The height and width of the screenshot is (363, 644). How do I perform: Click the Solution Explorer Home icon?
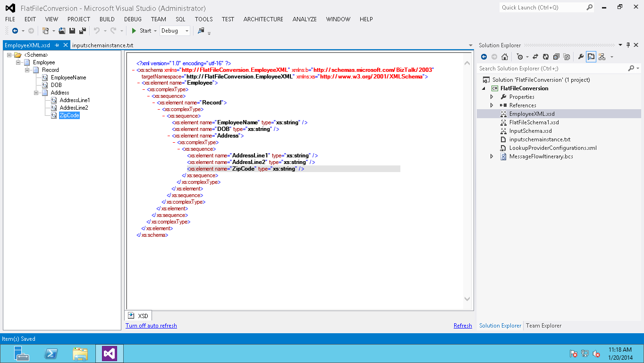[x=505, y=57]
